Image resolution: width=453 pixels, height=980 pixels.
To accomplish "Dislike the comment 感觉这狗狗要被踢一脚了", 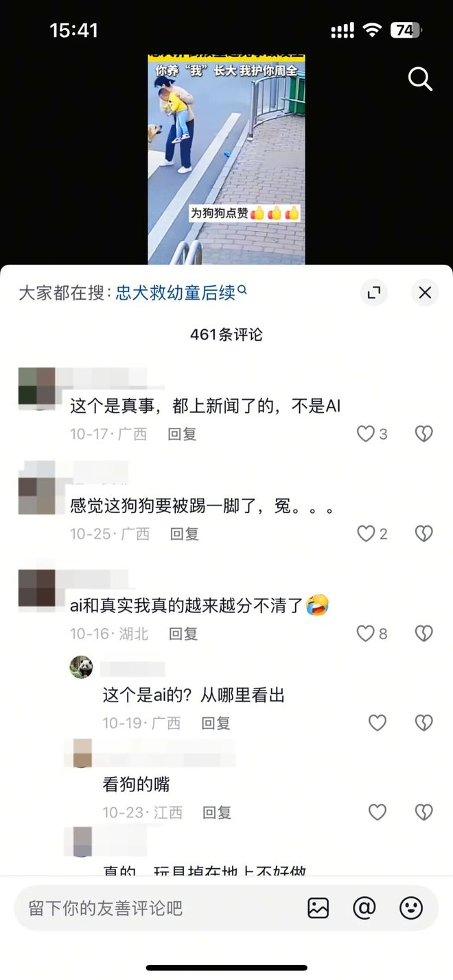I will pyautogui.click(x=424, y=534).
